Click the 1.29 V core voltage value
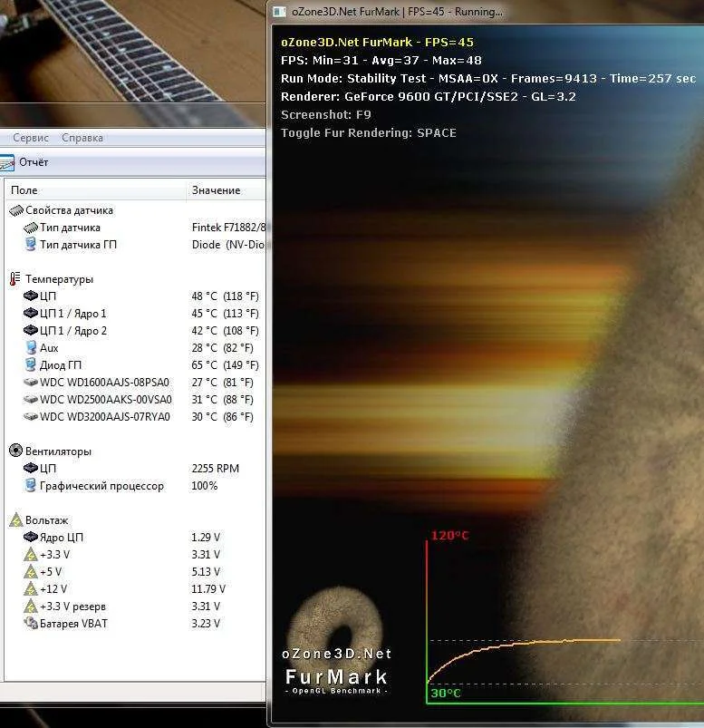704x728 pixels. [x=206, y=538]
